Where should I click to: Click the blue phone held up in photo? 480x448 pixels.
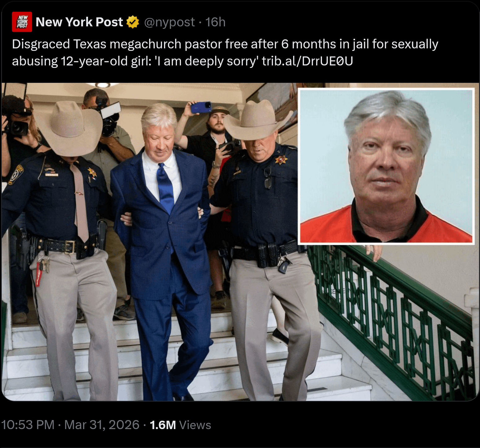coord(201,107)
